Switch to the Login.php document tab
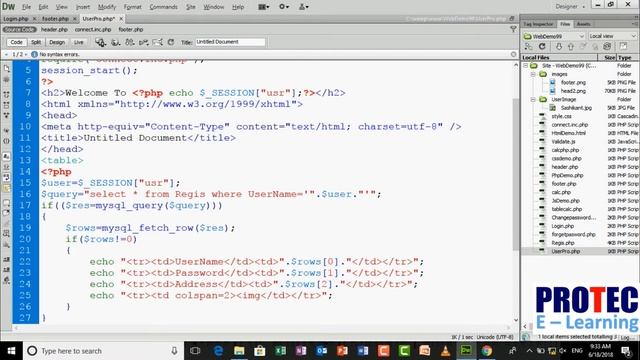This screenshot has width=640, height=360. click(16, 19)
